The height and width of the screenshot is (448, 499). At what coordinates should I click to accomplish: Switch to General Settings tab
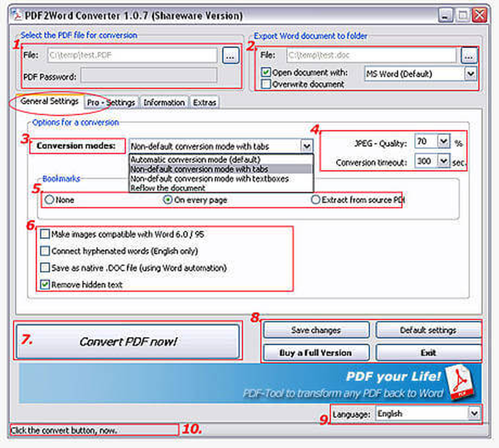click(49, 101)
